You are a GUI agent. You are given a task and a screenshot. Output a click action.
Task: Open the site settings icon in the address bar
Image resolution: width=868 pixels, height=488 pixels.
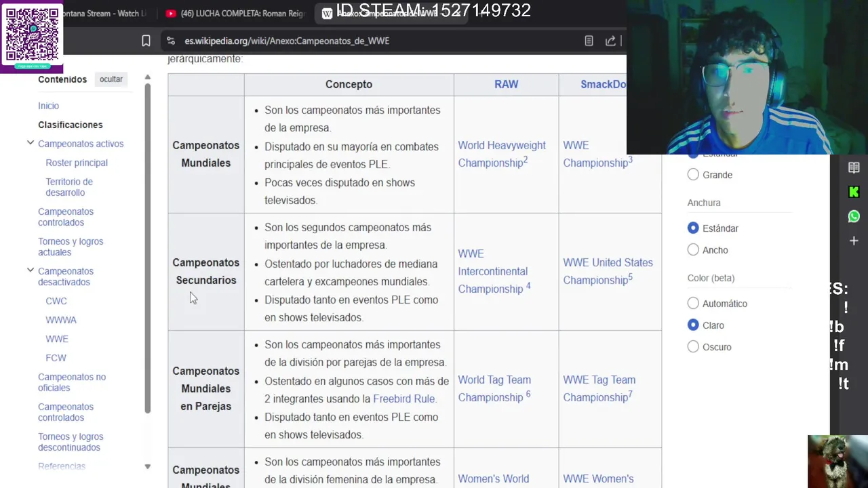170,41
